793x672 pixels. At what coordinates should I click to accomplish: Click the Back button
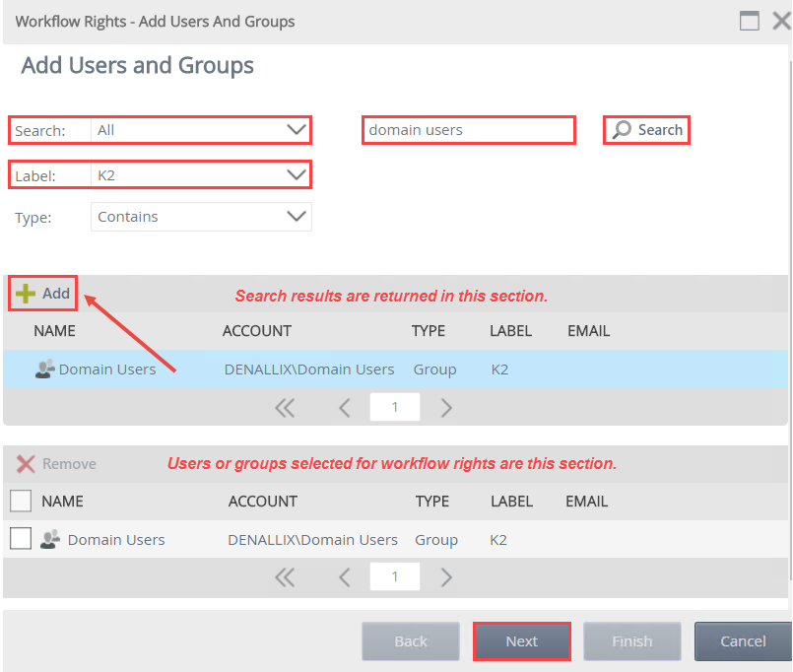[410, 640]
